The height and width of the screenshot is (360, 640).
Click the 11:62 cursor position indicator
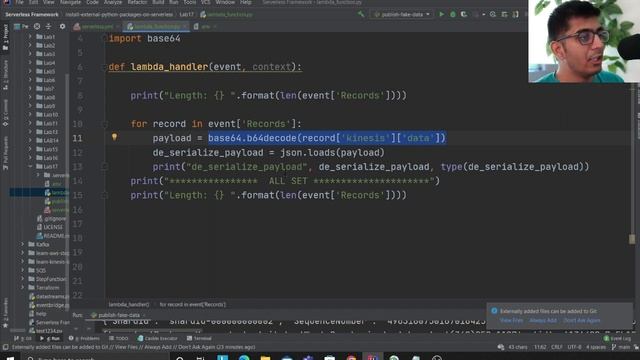click(540, 347)
